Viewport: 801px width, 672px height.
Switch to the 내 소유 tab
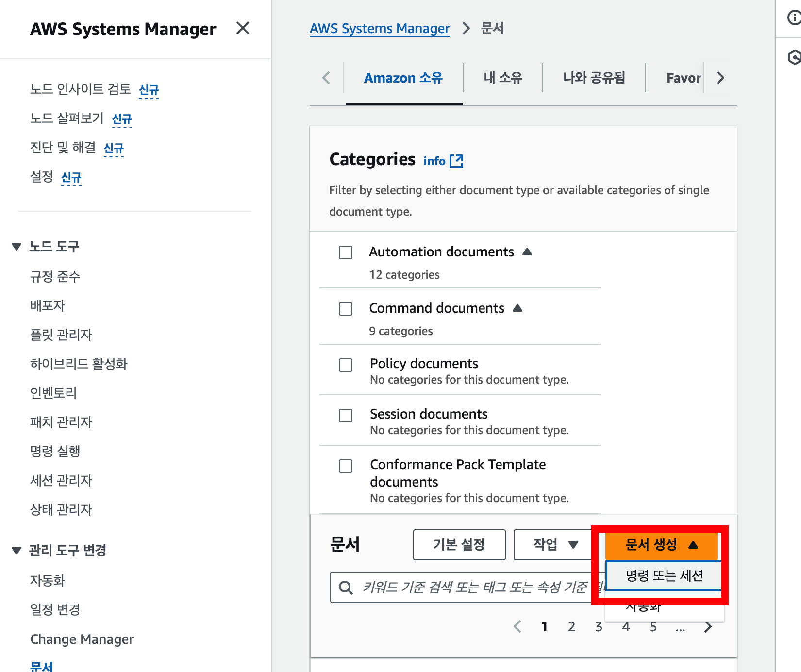click(x=503, y=78)
